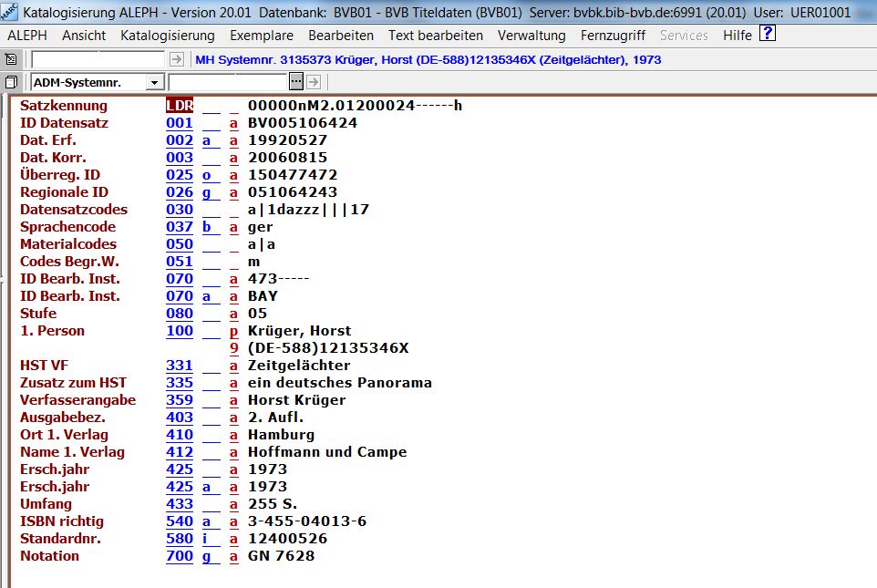Click the title value Zeitgelächter
This screenshot has height=588, width=877.
click(x=299, y=366)
